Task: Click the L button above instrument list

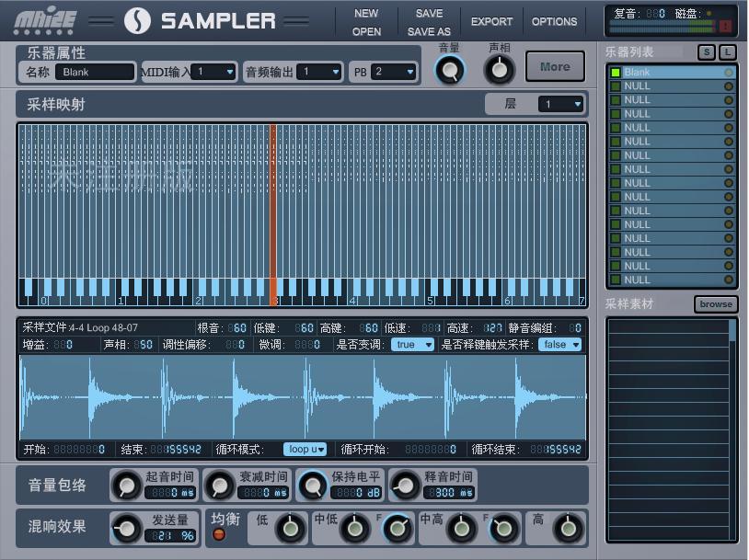Action: point(727,52)
